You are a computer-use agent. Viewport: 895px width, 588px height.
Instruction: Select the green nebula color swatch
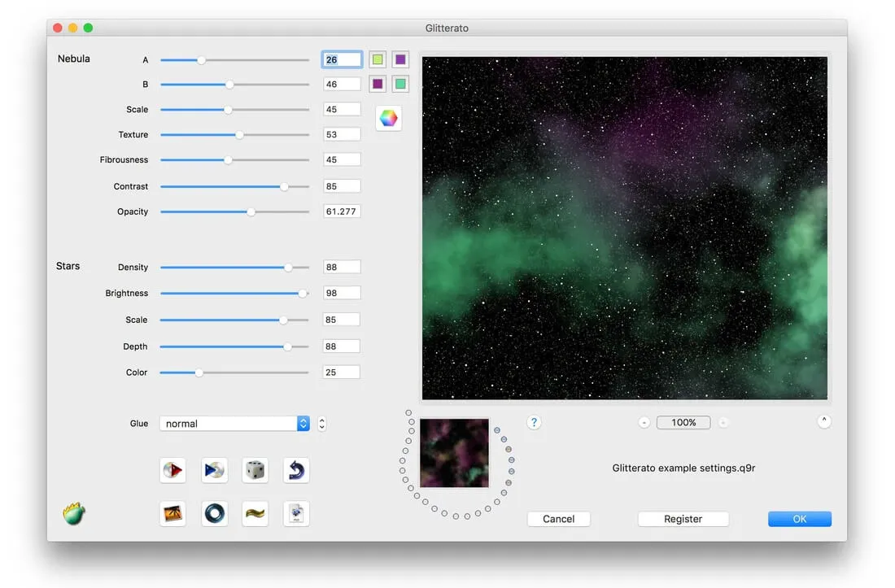[377, 59]
